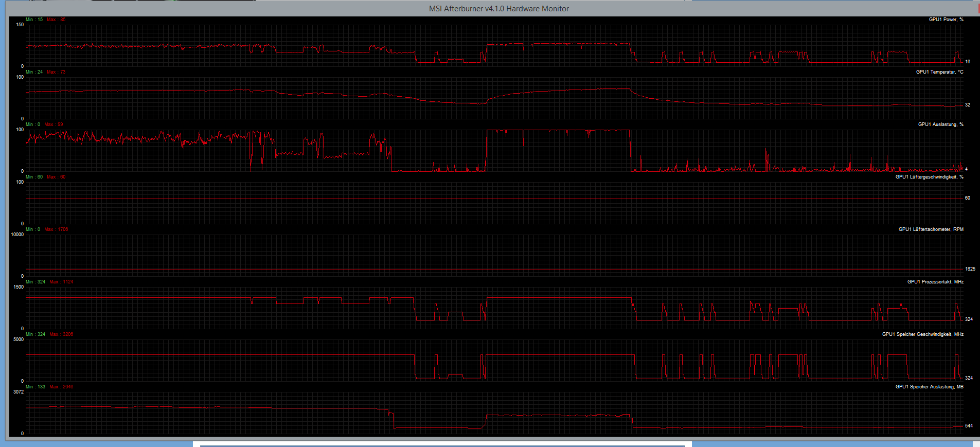Viewport: 980px width, 447px height.
Task: Click the 'Min : 60' fan speed reading
Action: tap(34, 177)
